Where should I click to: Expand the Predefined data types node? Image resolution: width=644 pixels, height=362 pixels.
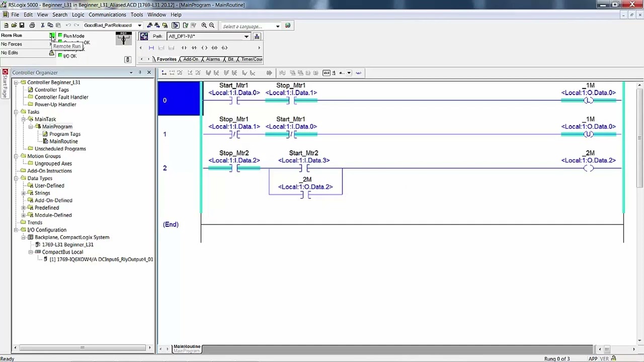tap(24, 208)
